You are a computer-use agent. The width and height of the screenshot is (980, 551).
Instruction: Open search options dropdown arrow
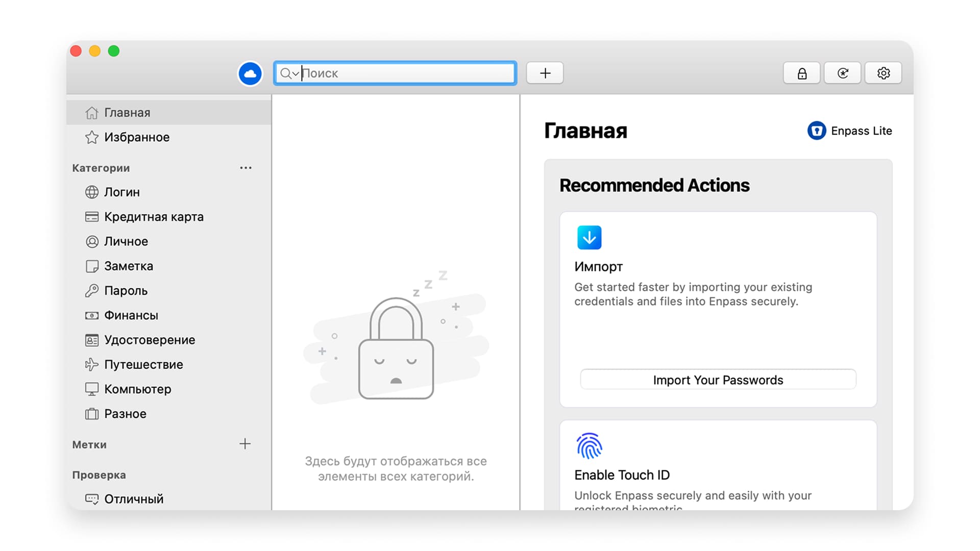[296, 74]
